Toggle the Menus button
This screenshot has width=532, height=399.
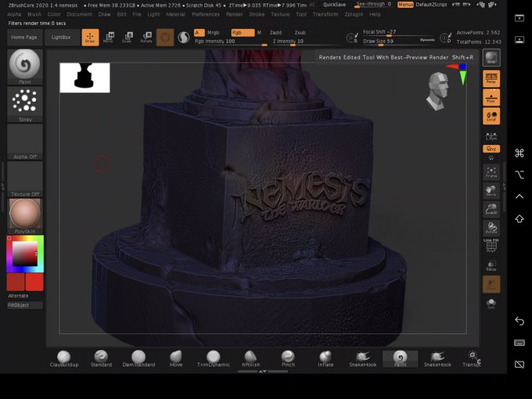405,5
